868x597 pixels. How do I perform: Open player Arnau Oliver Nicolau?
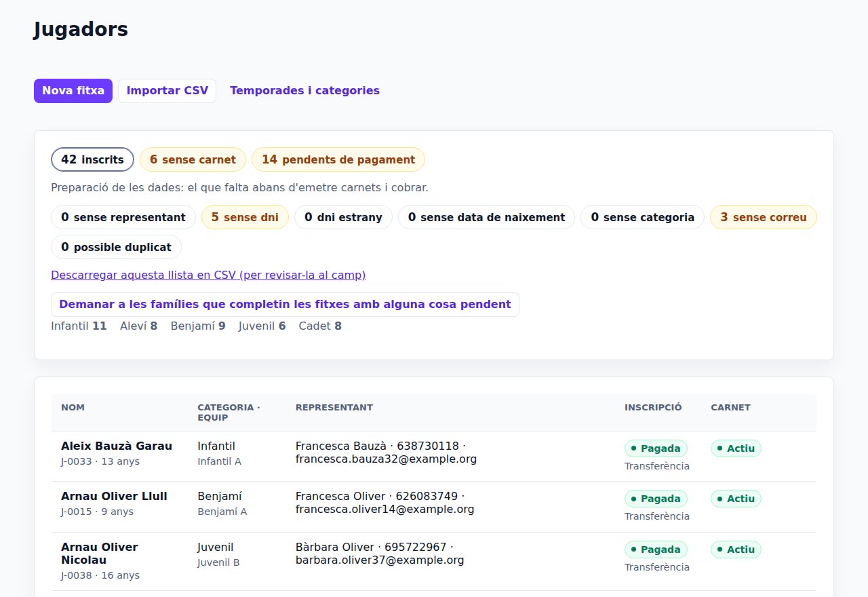100,554
